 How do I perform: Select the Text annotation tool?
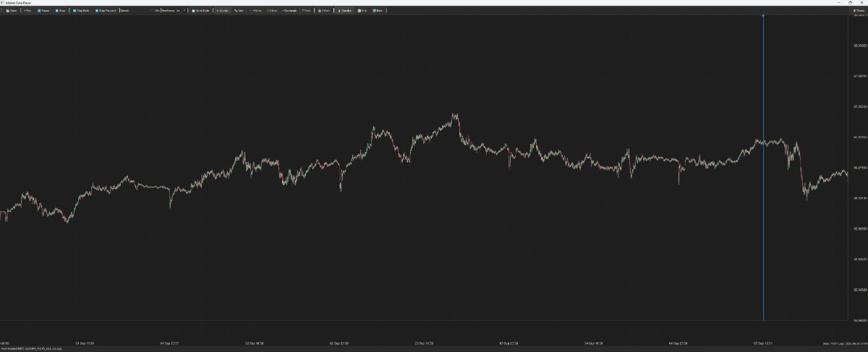pos(307,11)
